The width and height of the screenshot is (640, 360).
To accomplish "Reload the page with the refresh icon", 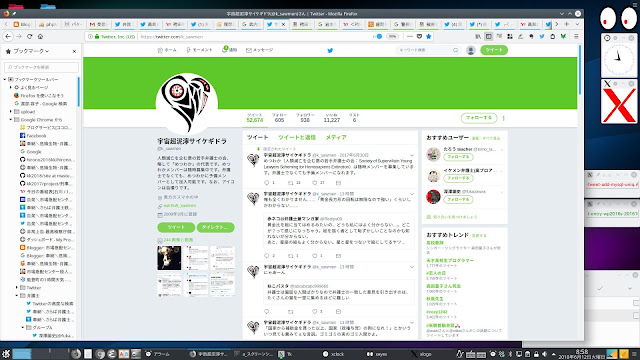I will [29, 36].
